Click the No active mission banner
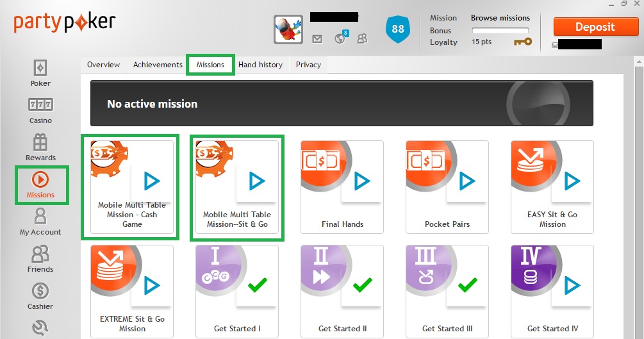 342,103
